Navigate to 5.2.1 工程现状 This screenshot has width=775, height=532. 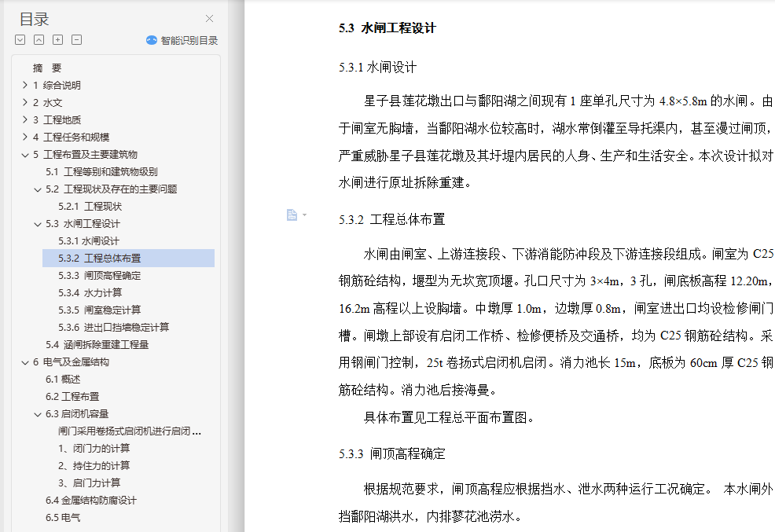coord(90,207)
